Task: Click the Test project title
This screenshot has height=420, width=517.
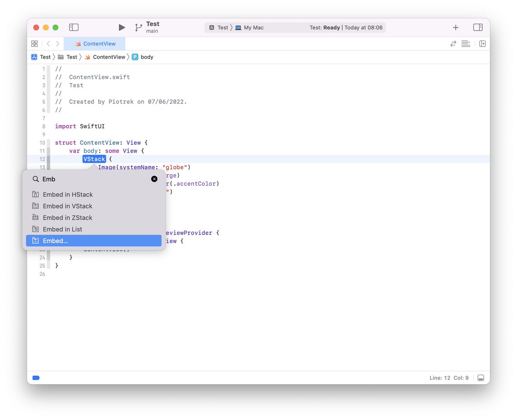Action: [x=153, y=24]
